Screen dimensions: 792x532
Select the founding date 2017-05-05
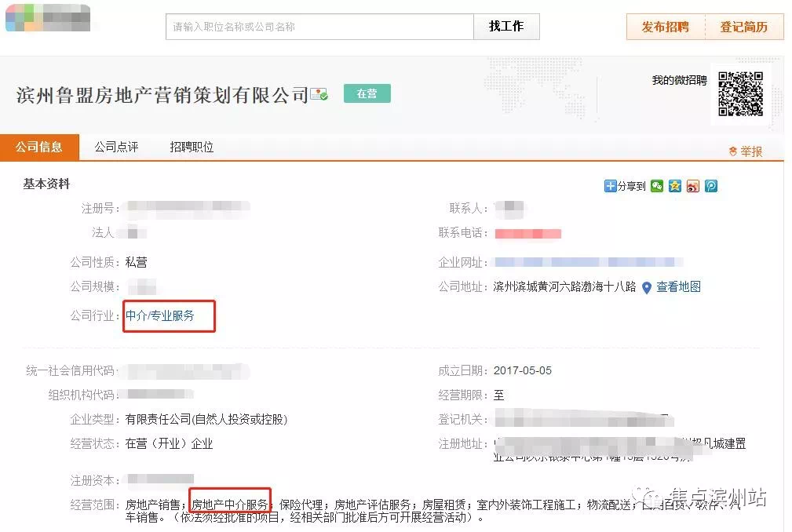point(522,371)
